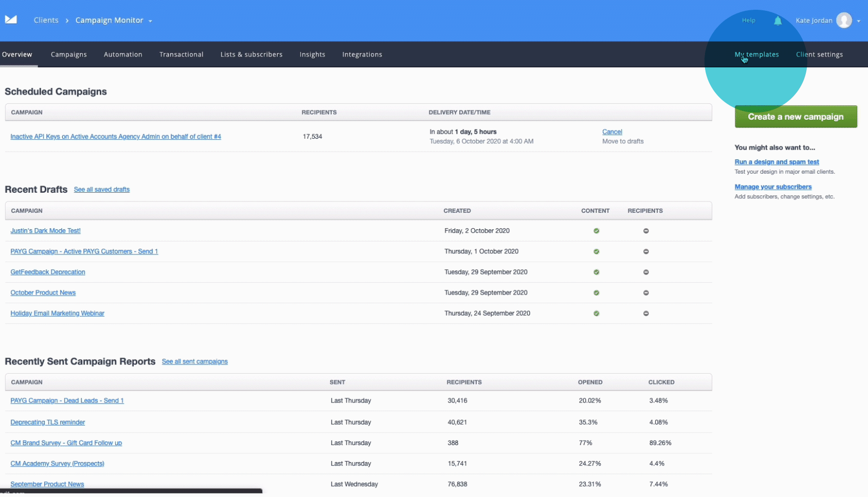
Task: Open My templates
Action: click(x=756, y=54)
